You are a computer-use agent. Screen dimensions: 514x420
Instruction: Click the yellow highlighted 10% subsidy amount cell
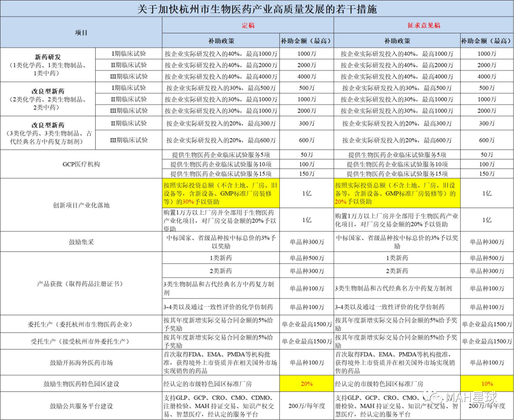[x=486, y=383]
